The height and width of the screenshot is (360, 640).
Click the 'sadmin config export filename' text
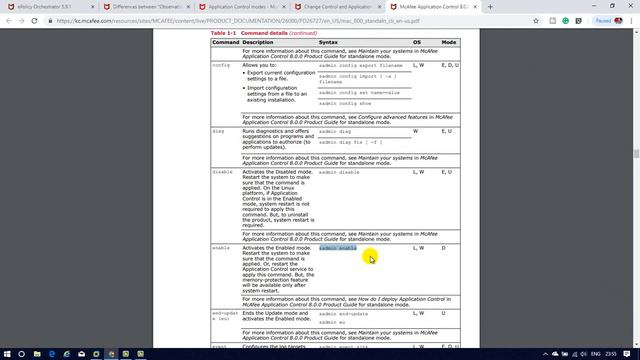pyautogui.click(x=361, y=65)
